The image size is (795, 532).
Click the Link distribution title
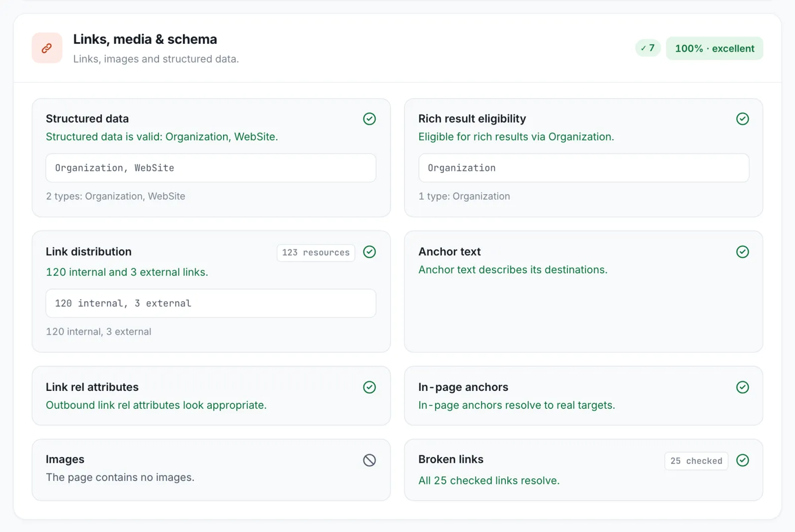(88, 252)
